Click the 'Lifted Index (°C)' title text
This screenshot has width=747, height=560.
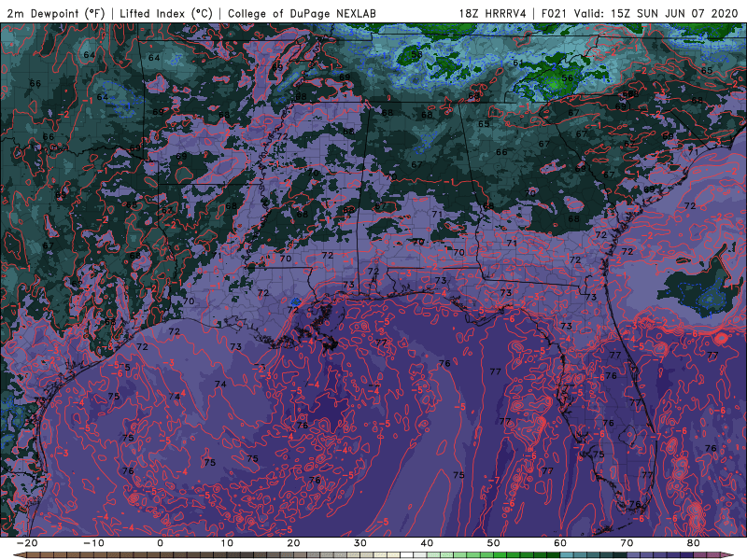(x=166, y=13)
